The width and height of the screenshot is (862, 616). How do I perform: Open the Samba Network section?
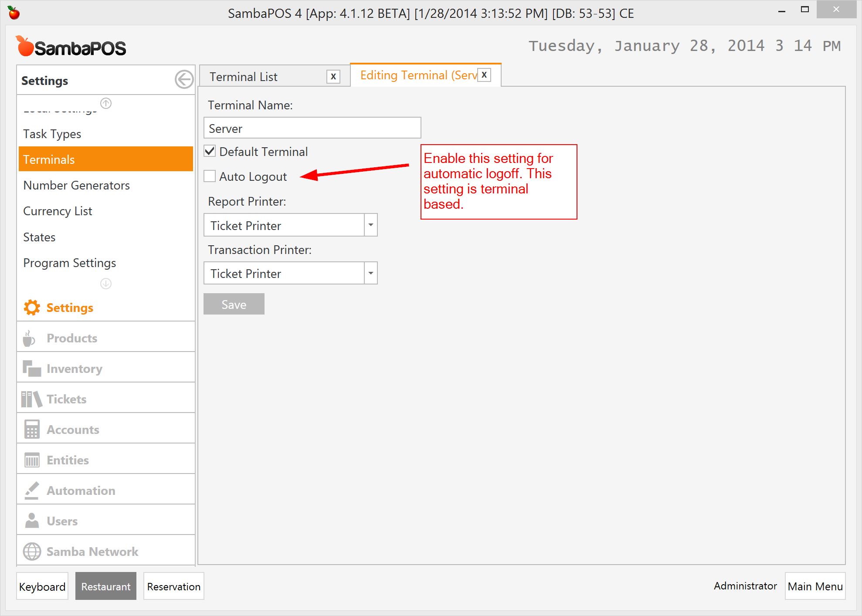(x=92, y=551)
